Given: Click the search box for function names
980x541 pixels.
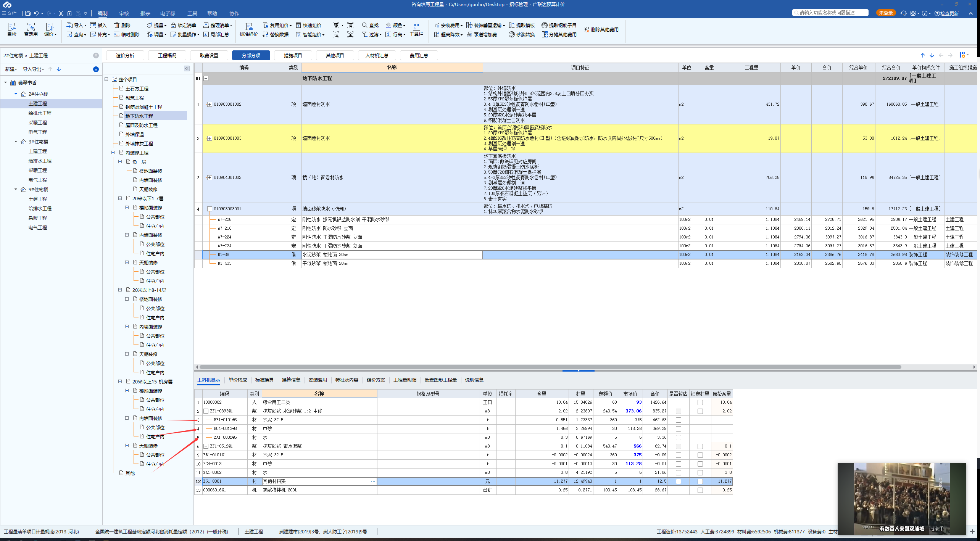Looking at the screenshot, I should coord(830,13).
